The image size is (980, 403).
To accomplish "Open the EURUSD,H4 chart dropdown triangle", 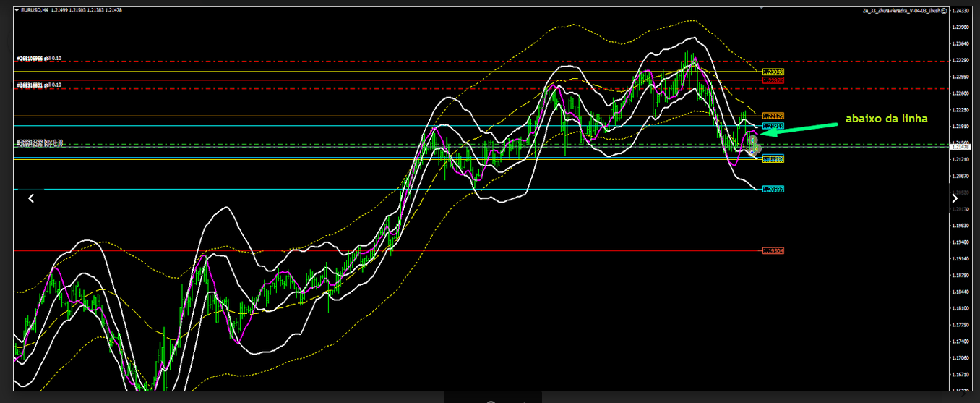I will tap(17, 10).
